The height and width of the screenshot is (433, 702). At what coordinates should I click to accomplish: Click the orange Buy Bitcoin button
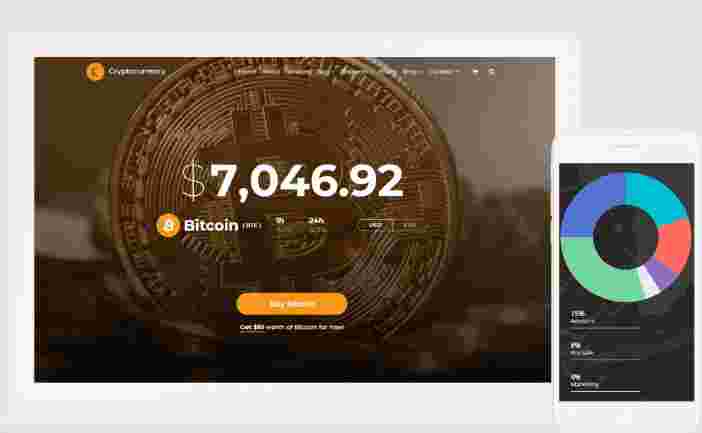[291, 304]
